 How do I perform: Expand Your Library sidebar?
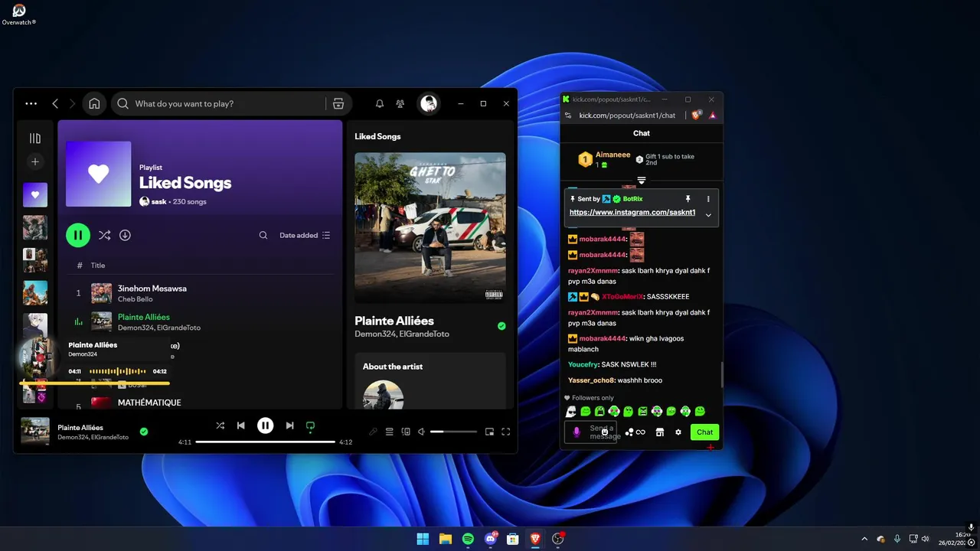click(34, 139)
